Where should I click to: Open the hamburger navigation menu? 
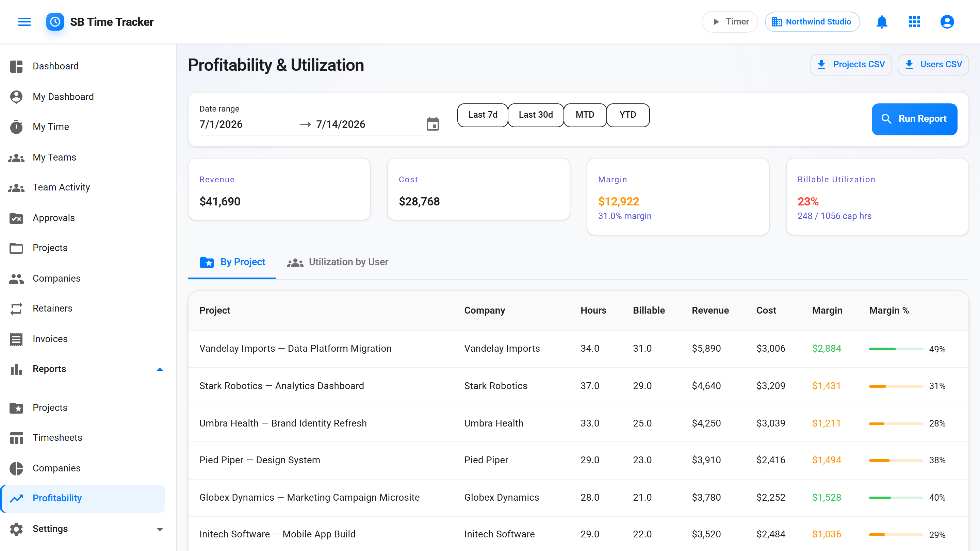coord(24,22)
